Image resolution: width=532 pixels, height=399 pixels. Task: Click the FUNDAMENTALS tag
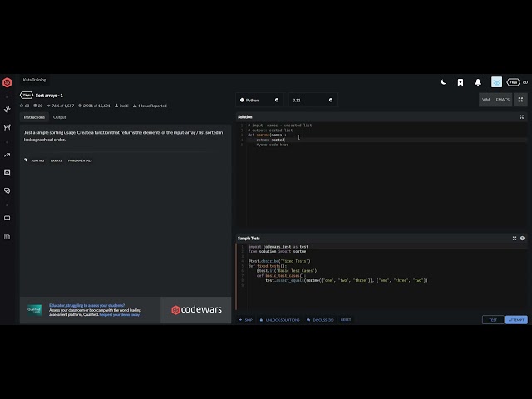(x=80, y=160)
